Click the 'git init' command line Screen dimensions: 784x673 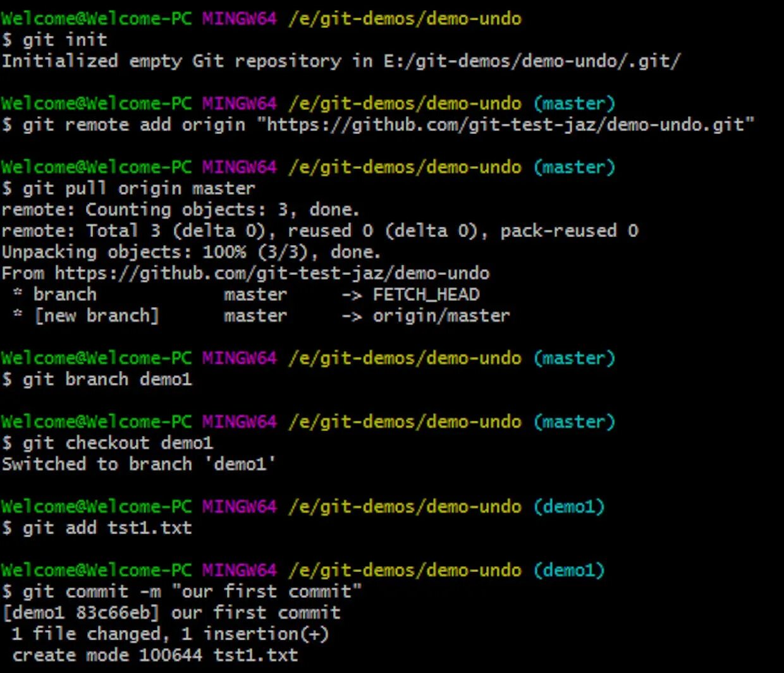54,40
